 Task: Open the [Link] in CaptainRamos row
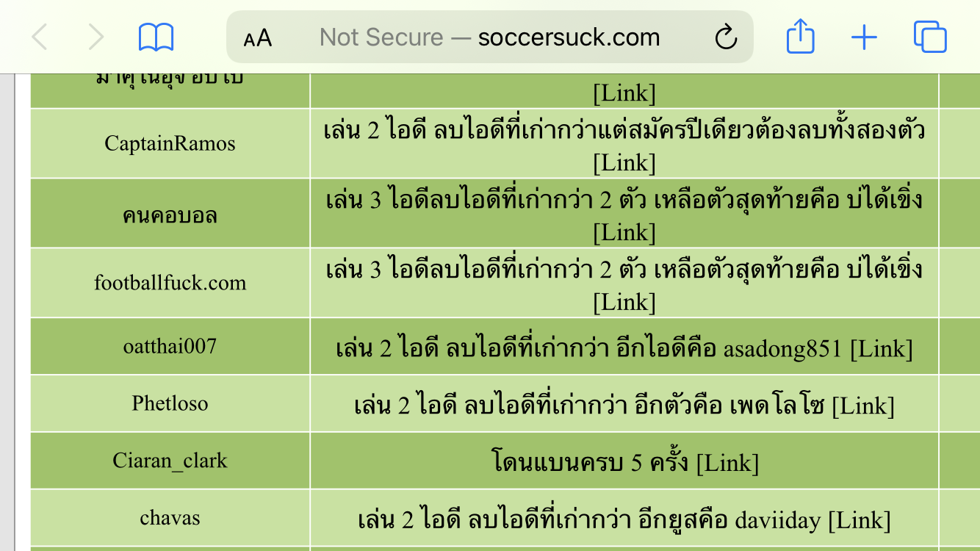[x=624, y=162]
